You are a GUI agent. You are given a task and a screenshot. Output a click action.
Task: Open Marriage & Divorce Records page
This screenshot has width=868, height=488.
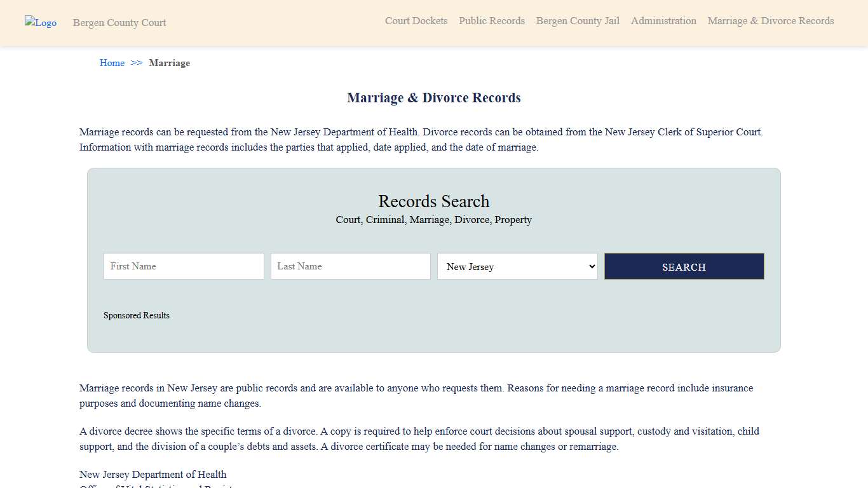tap(770, 21)
